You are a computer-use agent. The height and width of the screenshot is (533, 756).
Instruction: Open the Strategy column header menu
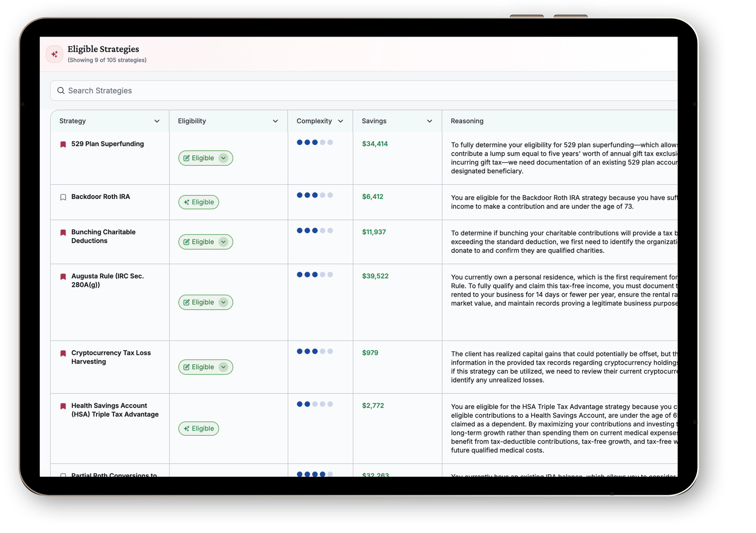(x=157, y=121)
